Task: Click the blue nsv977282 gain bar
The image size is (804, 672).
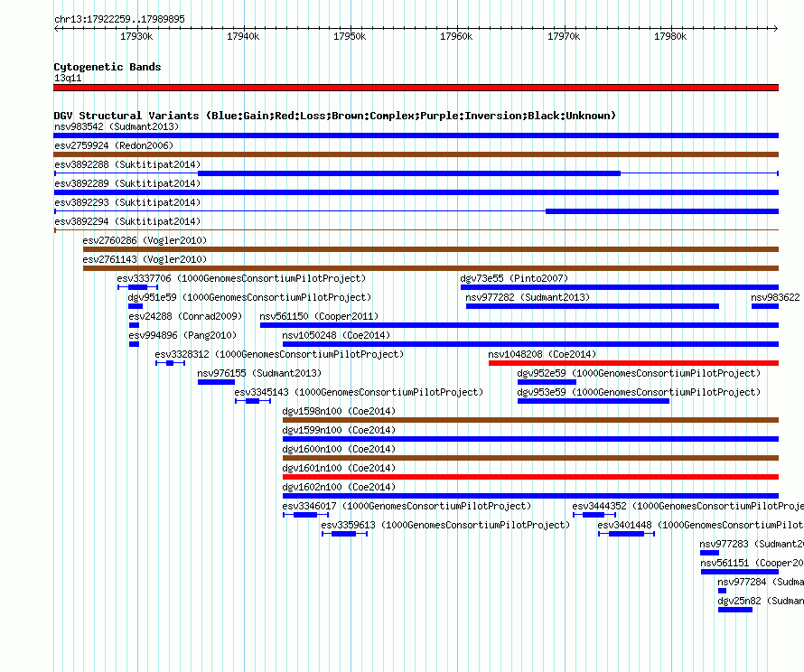Action: [x=593, y=306]
